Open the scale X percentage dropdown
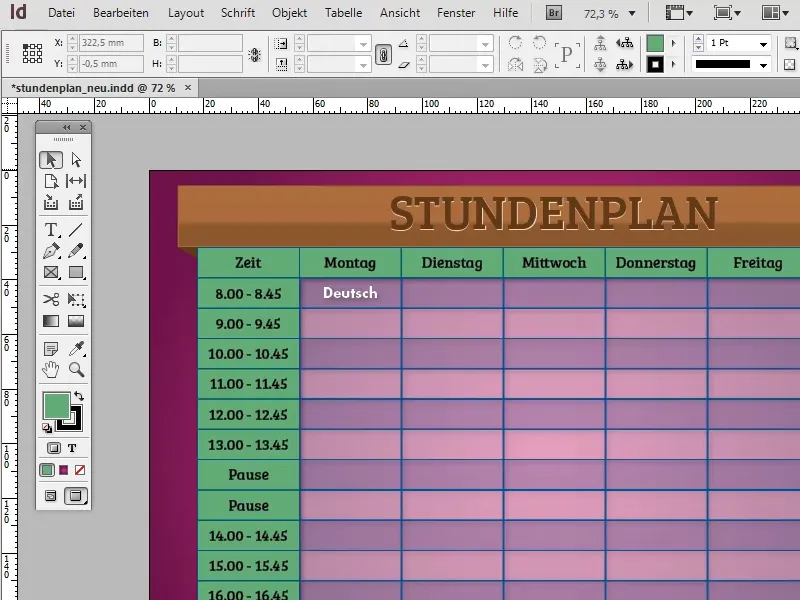Image resolution: width=800 pixels, height=600 pixels. pos(363,44)
